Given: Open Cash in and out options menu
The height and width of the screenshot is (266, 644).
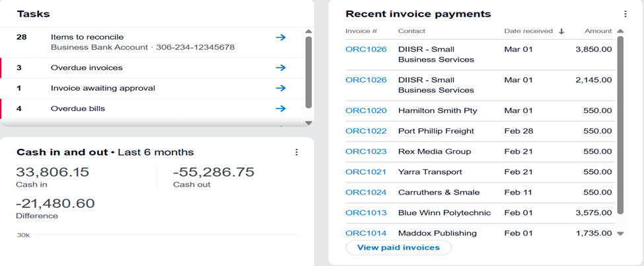Looking at the screenshot, I should [297, 152].
